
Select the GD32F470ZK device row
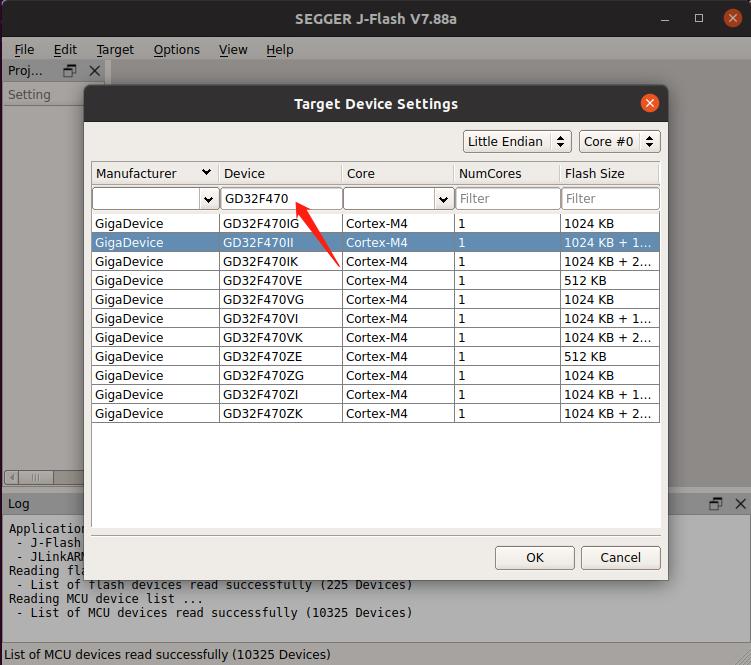(376, 413)
